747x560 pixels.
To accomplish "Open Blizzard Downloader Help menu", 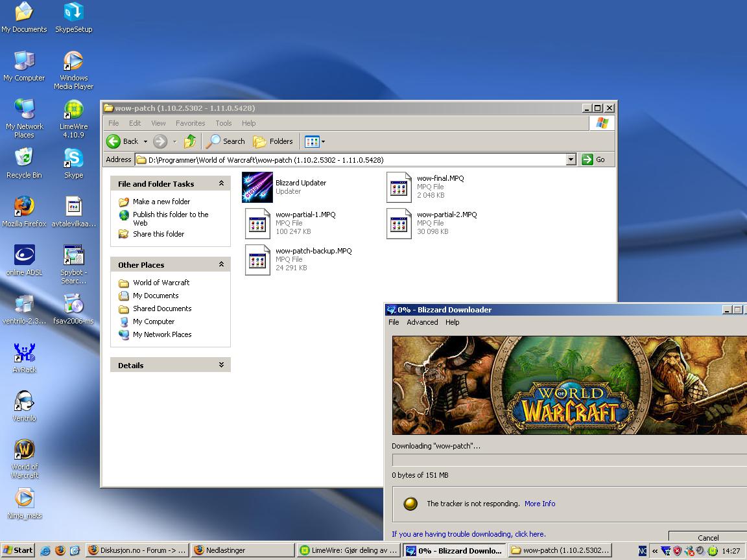I will coord(452,322).
